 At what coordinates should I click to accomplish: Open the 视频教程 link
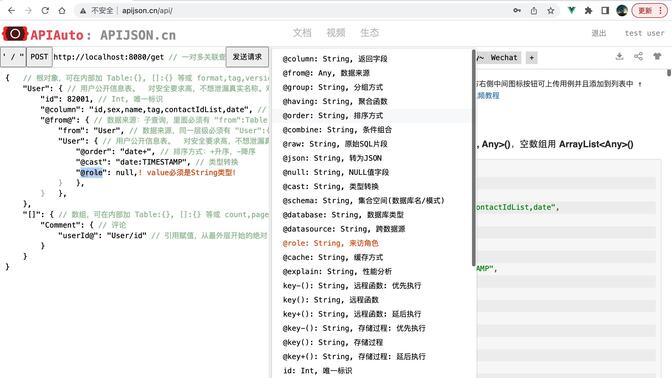[488, 95]
